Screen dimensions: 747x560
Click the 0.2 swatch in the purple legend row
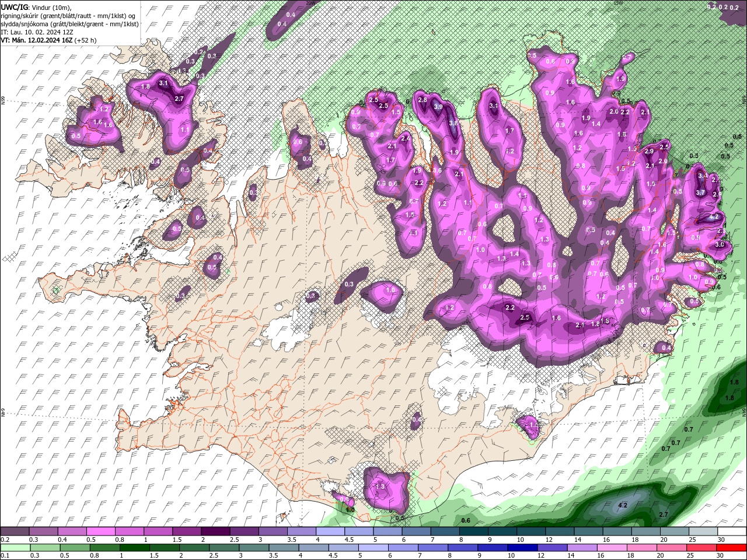pyautogui.click(x=15, y=531)
